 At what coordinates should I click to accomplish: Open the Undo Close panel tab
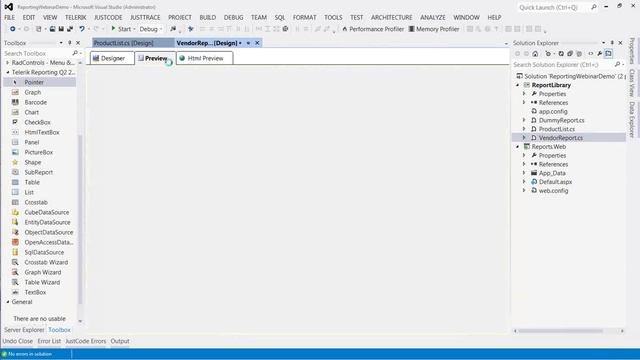coord(18,341)
